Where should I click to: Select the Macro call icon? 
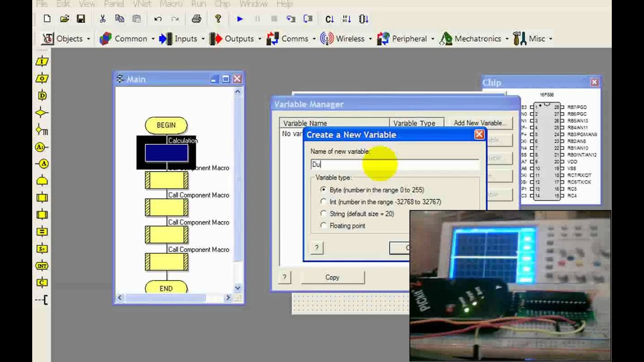(42, 198)
